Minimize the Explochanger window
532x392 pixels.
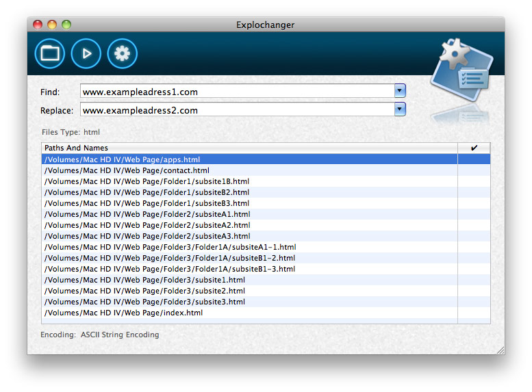(52, 25)
